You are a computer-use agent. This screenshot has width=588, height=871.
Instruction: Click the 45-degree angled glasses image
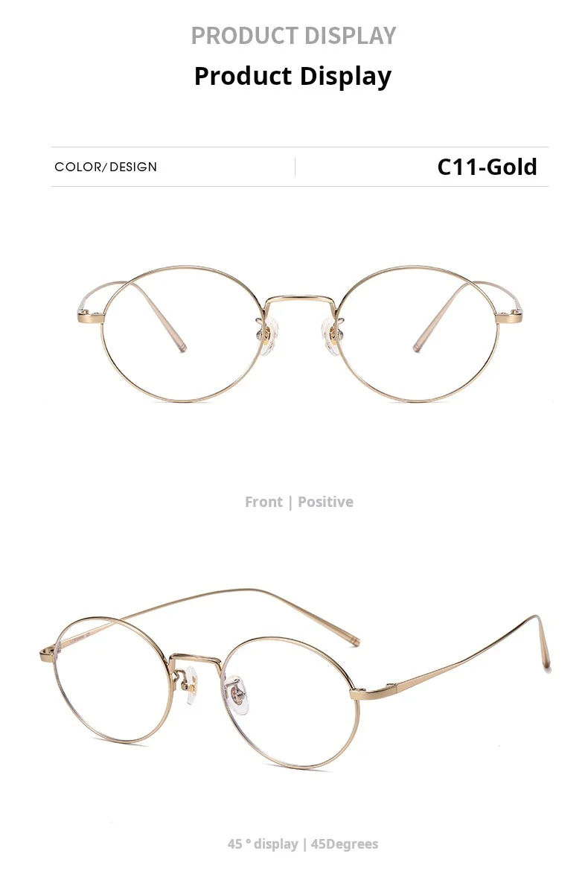(295, 679)
